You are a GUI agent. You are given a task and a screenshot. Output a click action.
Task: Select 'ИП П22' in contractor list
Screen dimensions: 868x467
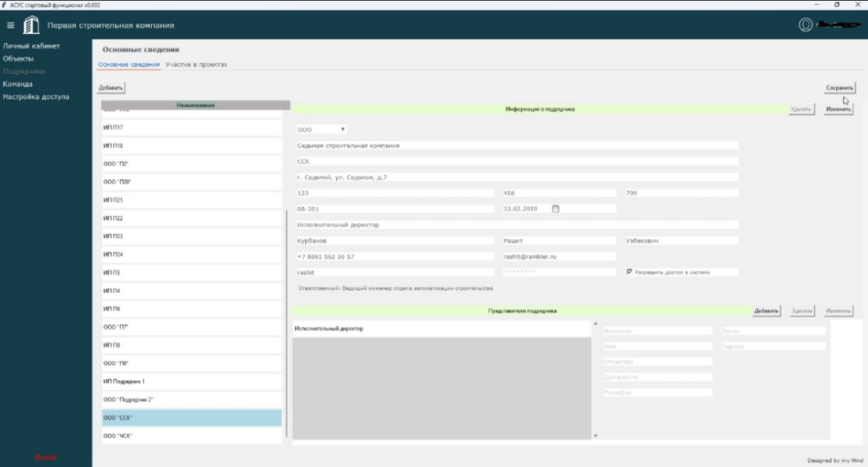192,218
